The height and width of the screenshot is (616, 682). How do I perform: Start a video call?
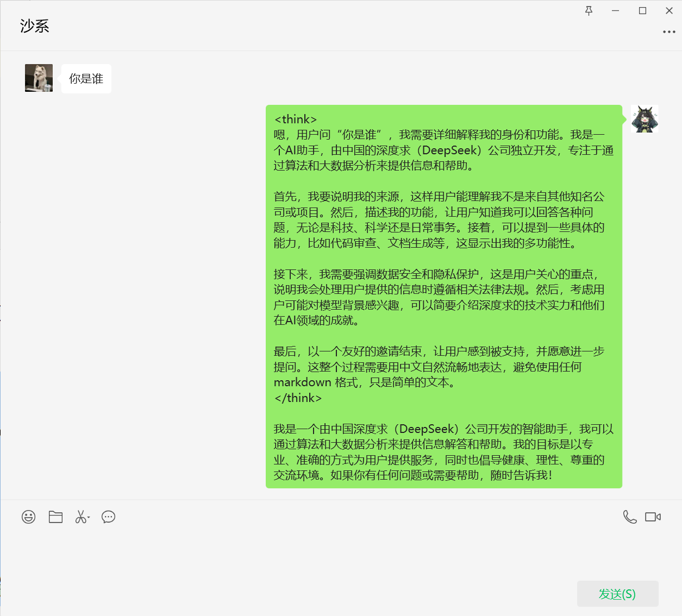[x=653, y=517]
